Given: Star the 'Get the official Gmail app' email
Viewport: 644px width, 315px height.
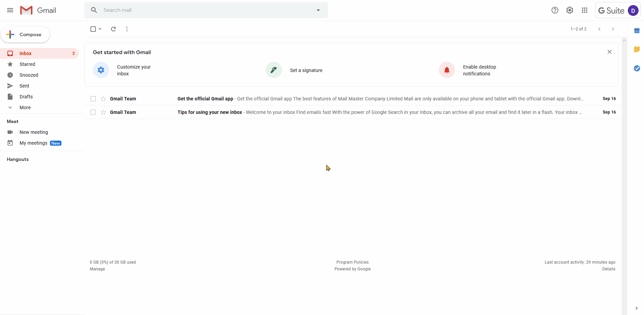Looking at the screenshot, I should (x=103, y=99).
